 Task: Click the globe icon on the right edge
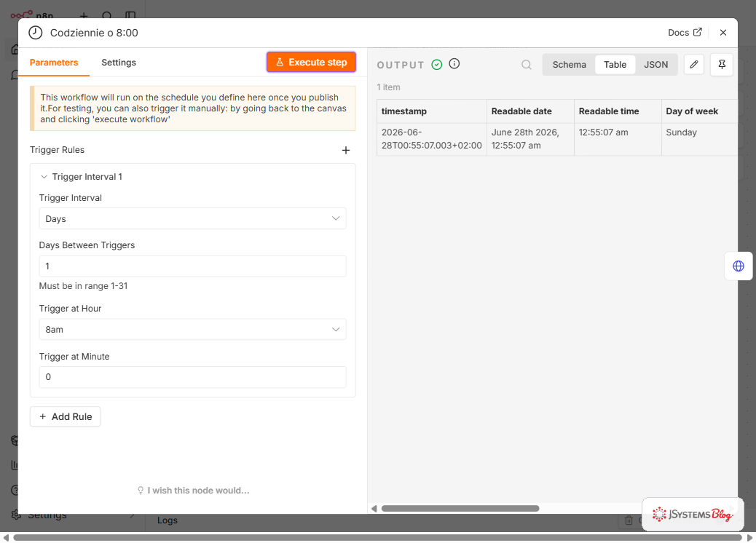pos(739,266)
